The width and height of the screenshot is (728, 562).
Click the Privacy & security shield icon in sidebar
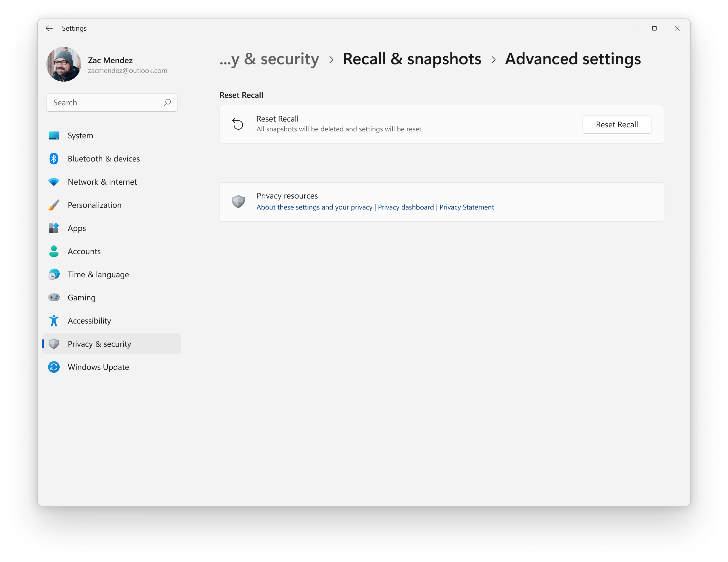pos(54,344)
